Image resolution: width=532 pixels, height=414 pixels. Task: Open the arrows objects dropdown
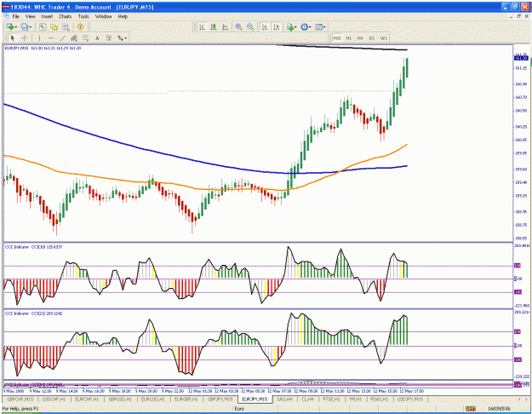[122, 38]
